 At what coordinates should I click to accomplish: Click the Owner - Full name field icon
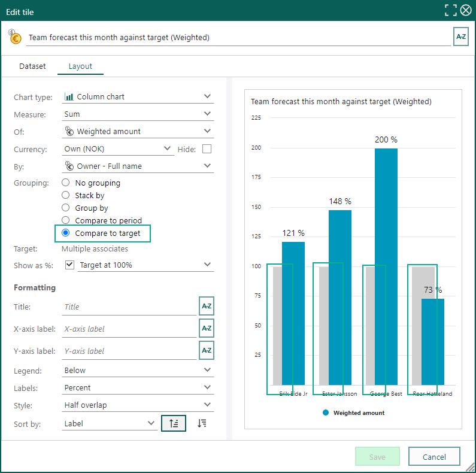(69, 166)
